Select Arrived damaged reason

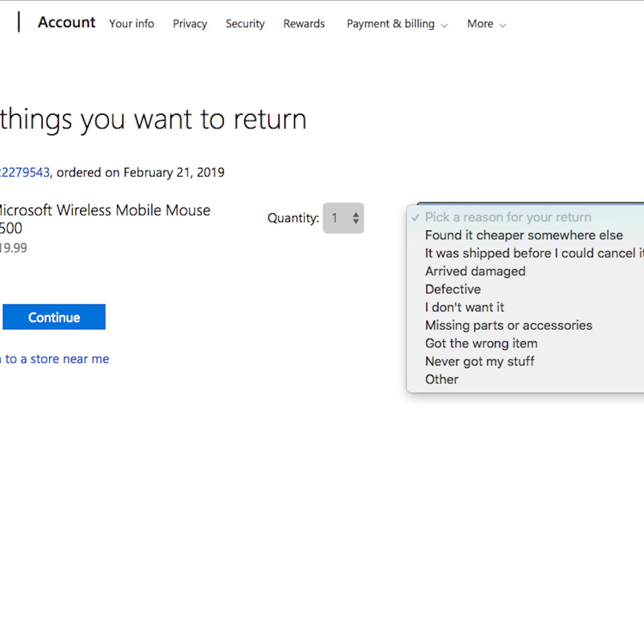tap(475, 271)
